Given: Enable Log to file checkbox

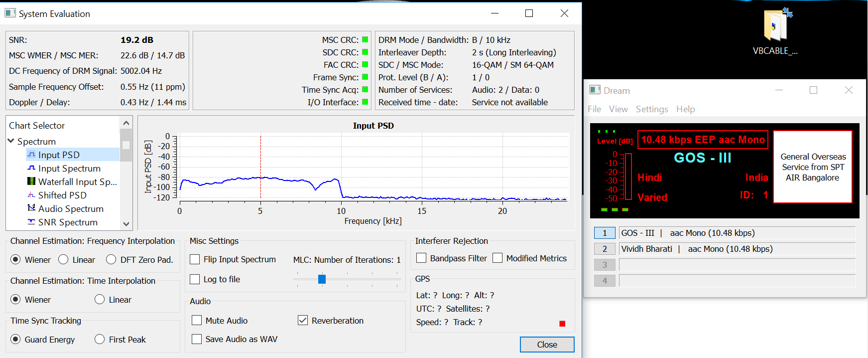Looking at the screenshot, I should pos(195,279).
